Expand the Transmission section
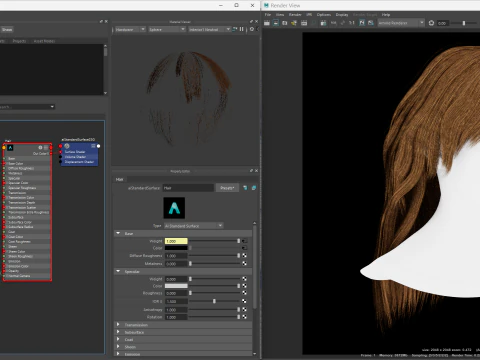Viewport: 480px width, 360px height. tap(118, 324)
